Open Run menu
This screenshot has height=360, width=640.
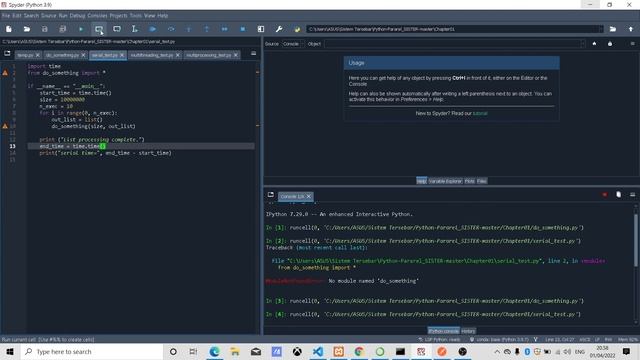coord(63,16)
